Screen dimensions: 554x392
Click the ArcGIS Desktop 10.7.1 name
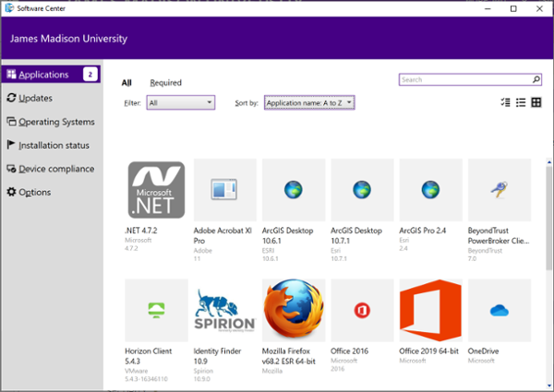pos(356,236)
